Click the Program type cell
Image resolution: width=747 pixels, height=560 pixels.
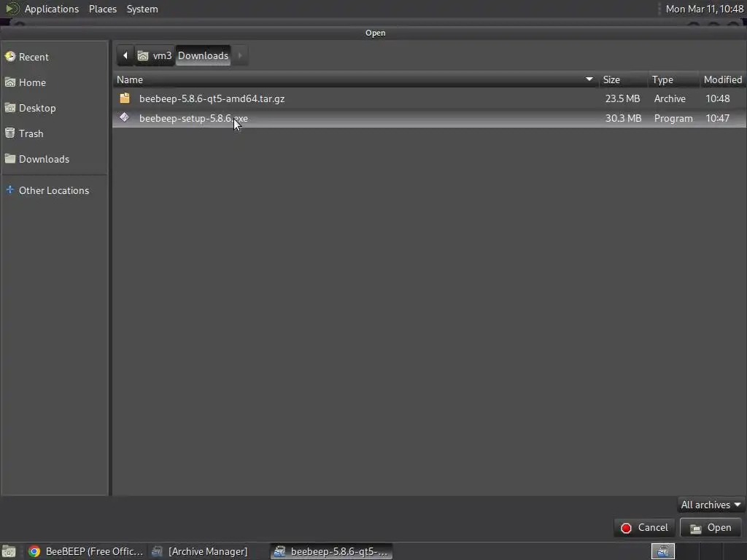tap(673, 118)
